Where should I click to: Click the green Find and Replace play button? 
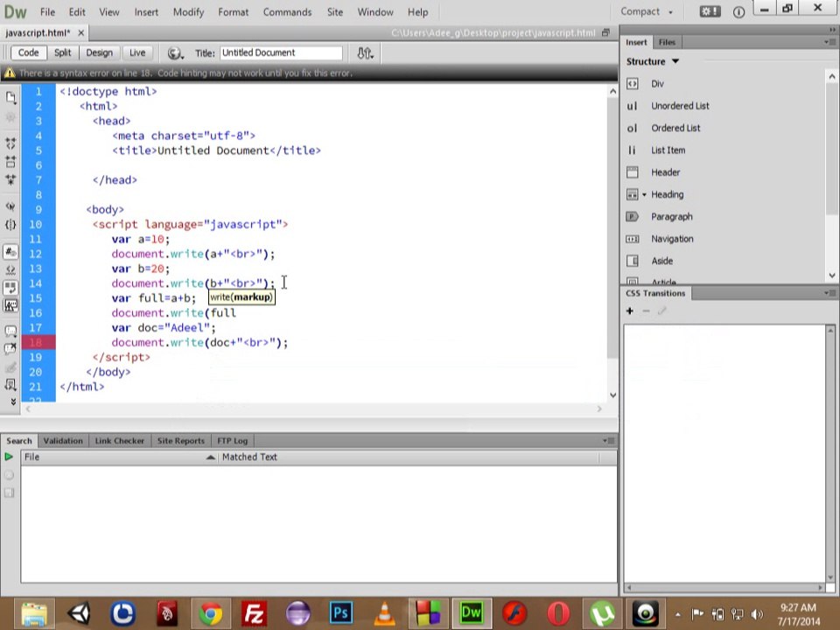[9, 457]
